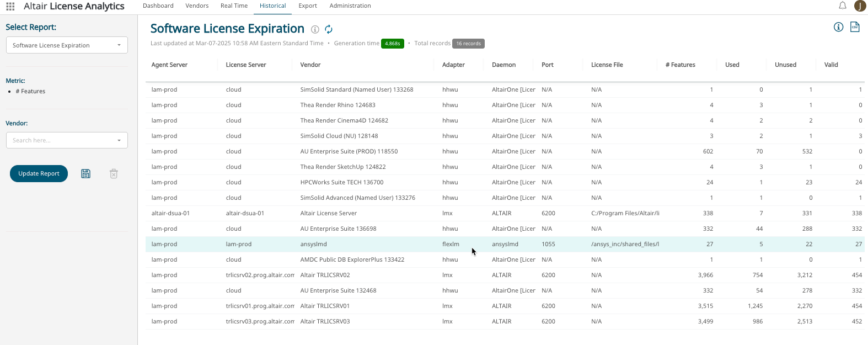Expand the Select Report dropdown
This screenshot has width=868, height=345.
coord(67,45)
